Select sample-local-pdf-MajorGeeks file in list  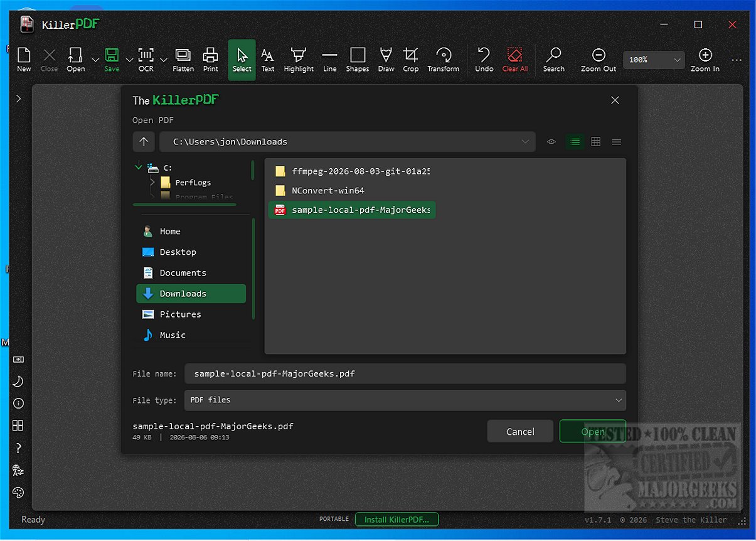click(353, 210)
